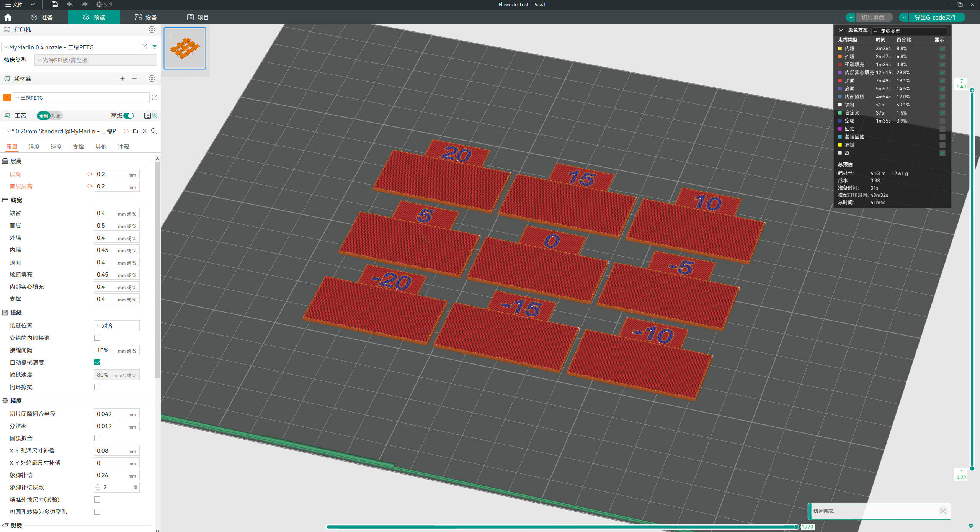Edit the MyMarlin printer preset icon
The width and height of the screenshot is (980, 532).
[144, 47]
